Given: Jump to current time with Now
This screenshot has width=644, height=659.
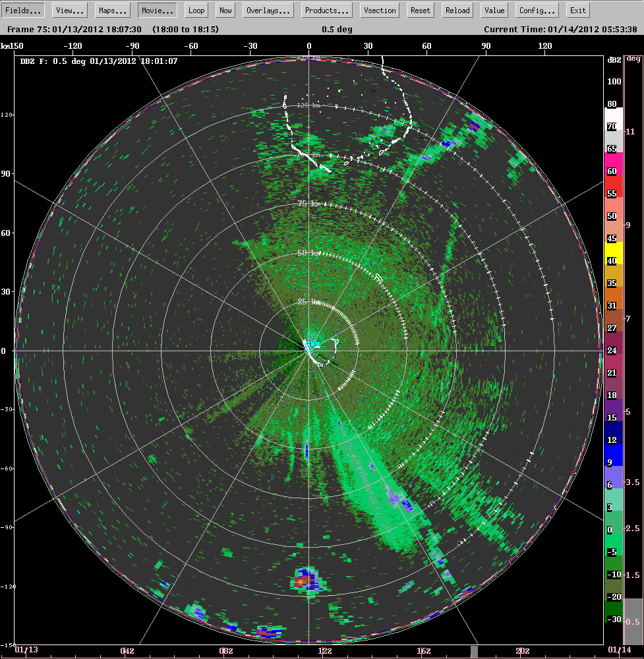Looking at the screenshot, I should tap(225, 11).
